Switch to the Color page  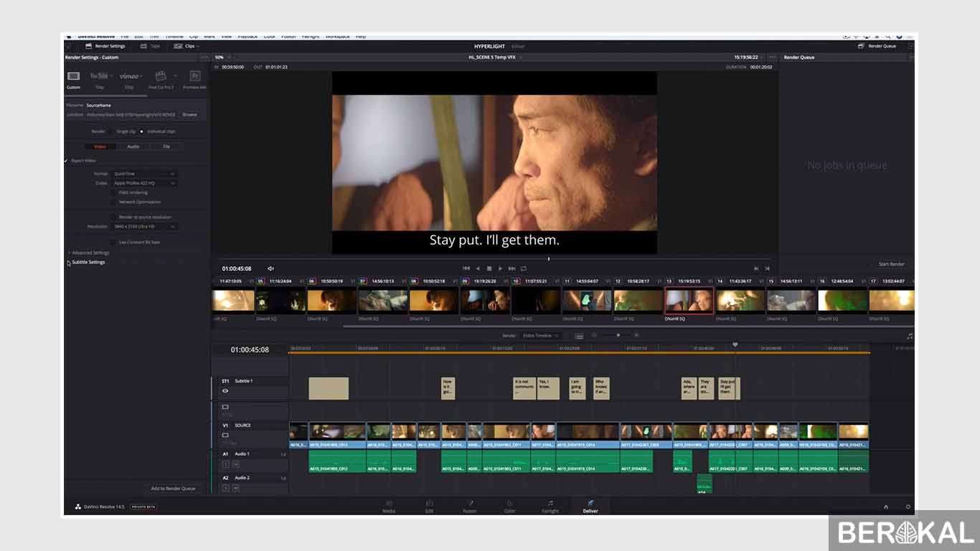(x=509, y=506)
